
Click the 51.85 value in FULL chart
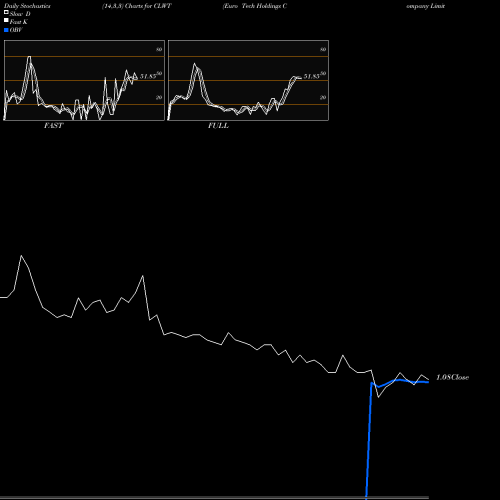point(312,76)
